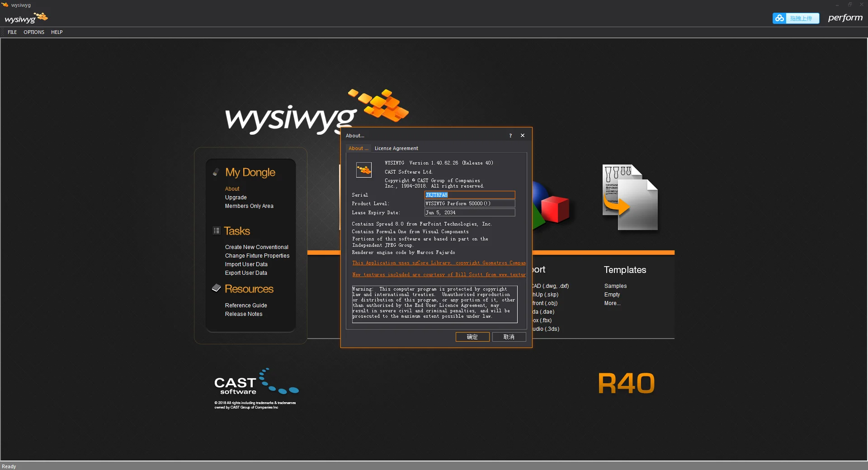Open the Reference Guide
Image resolution: width=868 pixels, height=470 pixels.
(246, 305)
